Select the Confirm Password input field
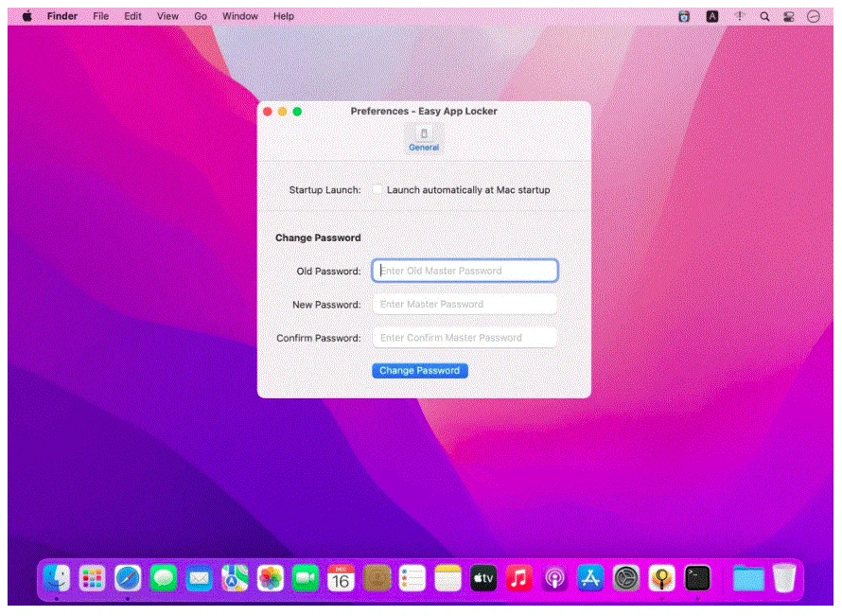The image size is (842, 616). (x=465, y=337)
